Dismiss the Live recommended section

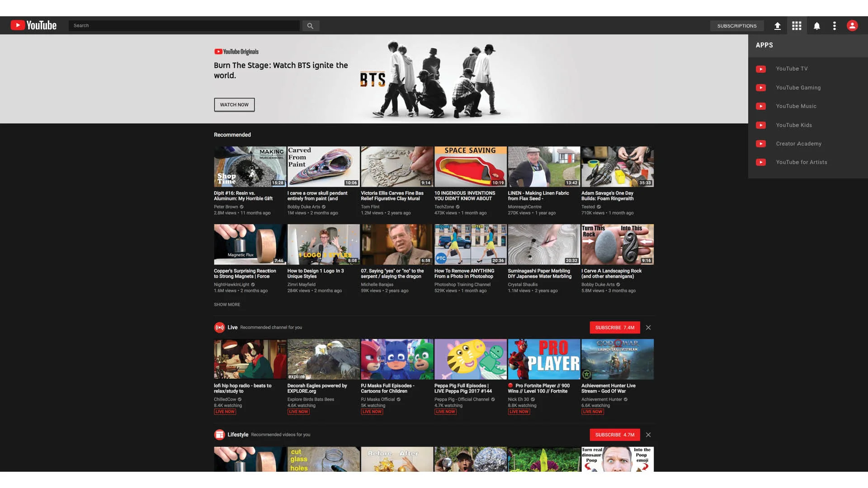[x=648, y=328]
